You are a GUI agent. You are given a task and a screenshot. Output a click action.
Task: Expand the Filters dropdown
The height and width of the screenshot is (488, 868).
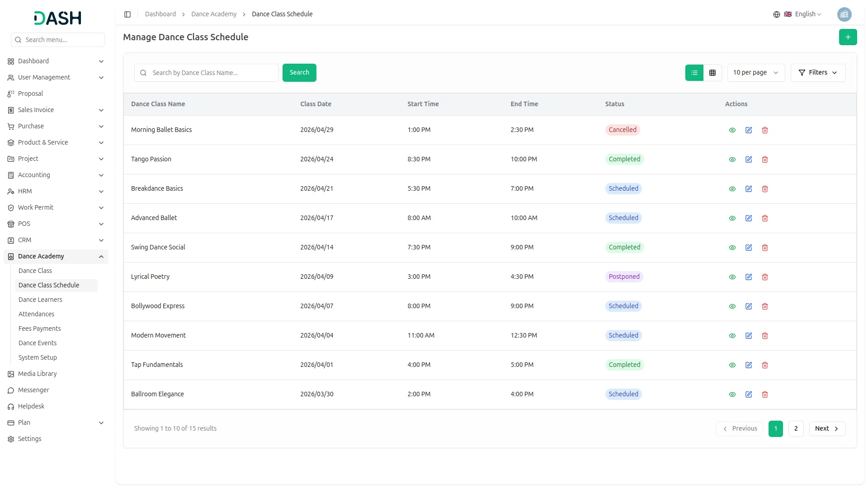[x=818, y=73]
